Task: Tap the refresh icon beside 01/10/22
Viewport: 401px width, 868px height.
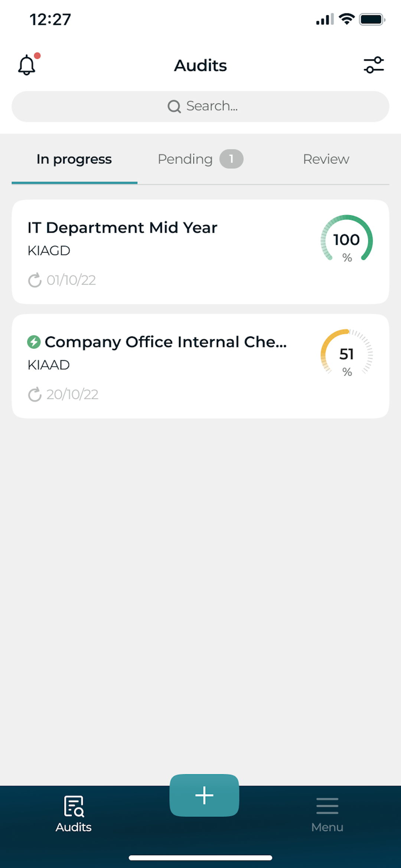Action: 35,280
